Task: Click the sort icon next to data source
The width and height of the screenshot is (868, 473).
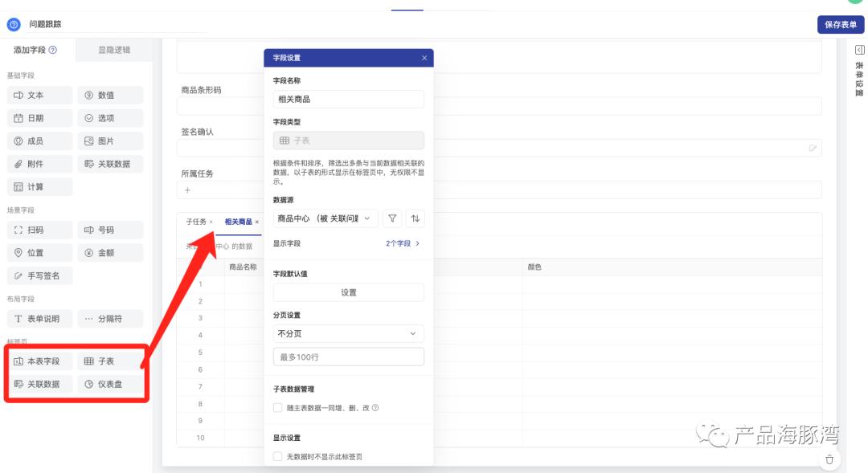Action: tap(415, 218)
